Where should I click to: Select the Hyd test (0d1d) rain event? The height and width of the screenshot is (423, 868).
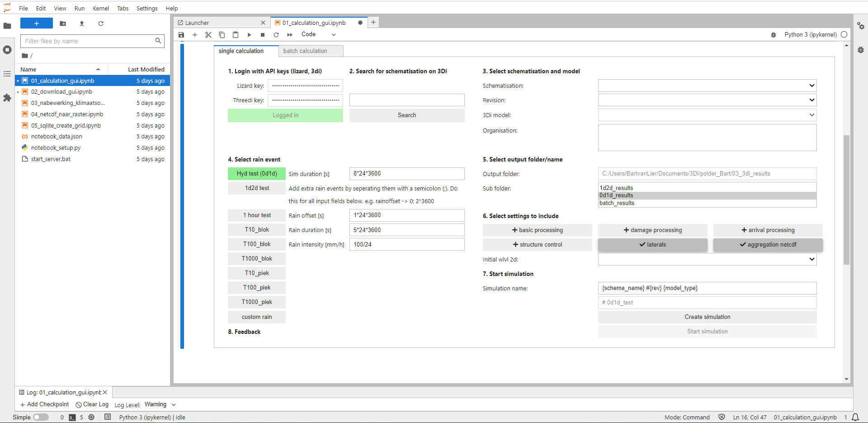click(x=257, y=174)
